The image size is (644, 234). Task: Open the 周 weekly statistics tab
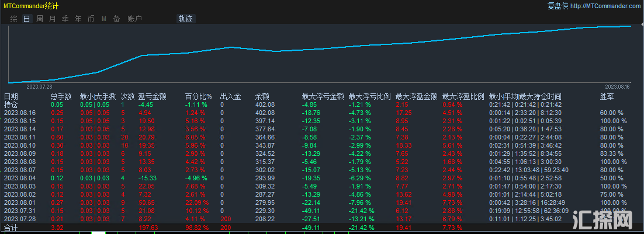[x=39, y=19]
